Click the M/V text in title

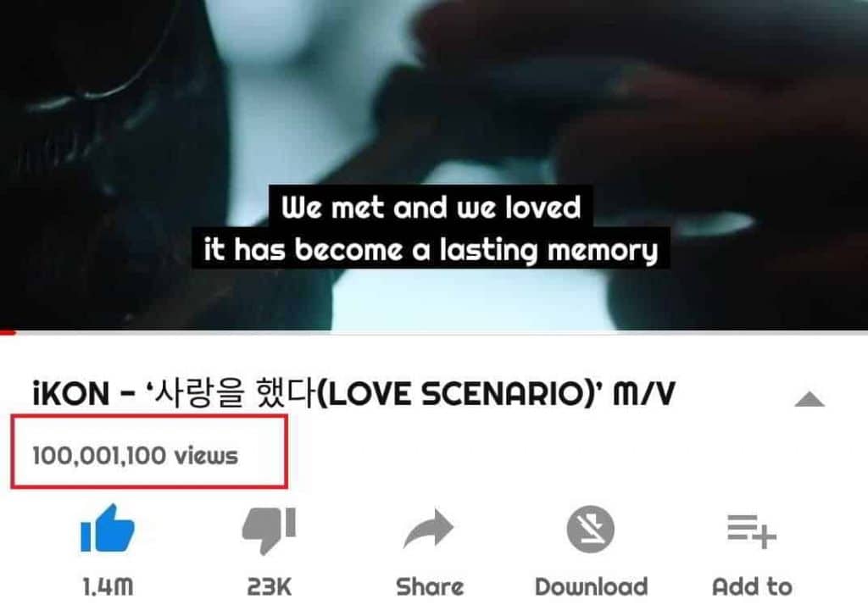click(644, 394)
